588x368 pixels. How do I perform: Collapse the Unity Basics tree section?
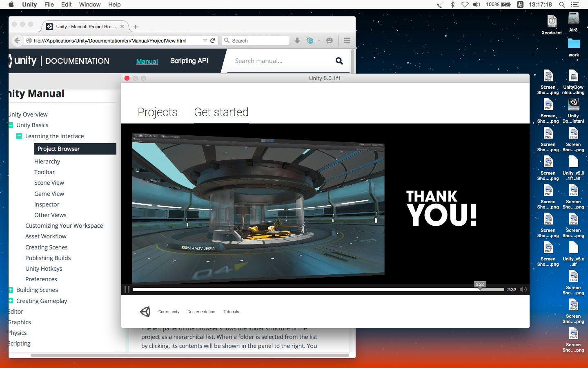pos(11,125)
